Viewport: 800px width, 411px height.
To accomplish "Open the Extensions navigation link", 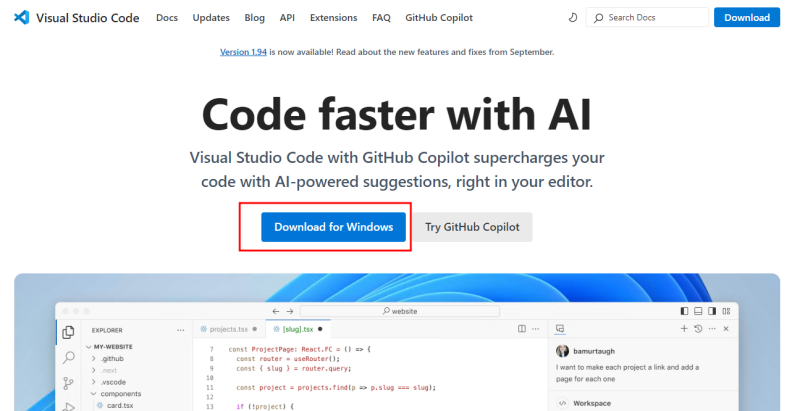I will click(x=334, y=18).
